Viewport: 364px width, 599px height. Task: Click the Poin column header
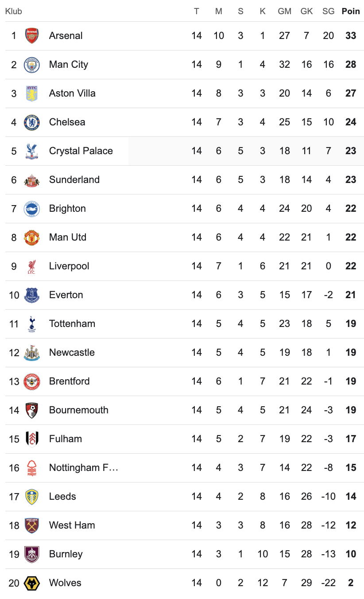click(x=351, y=12)
